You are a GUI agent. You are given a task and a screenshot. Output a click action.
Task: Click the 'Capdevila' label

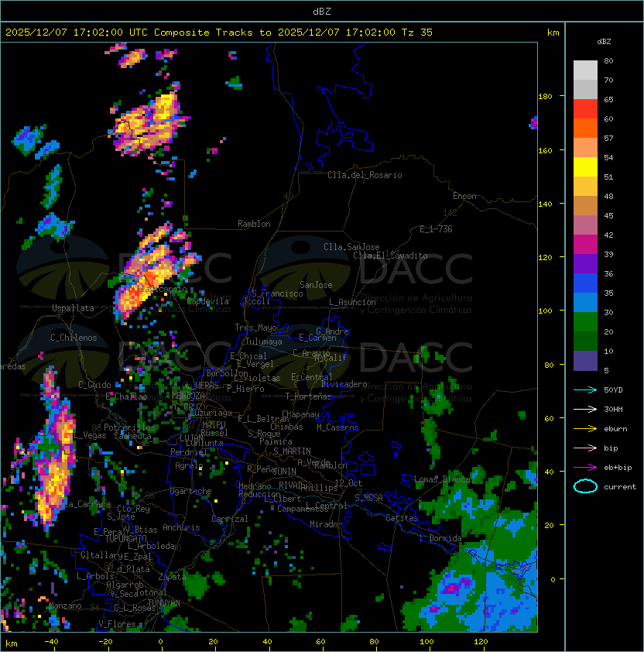click(x=208, y=301)
